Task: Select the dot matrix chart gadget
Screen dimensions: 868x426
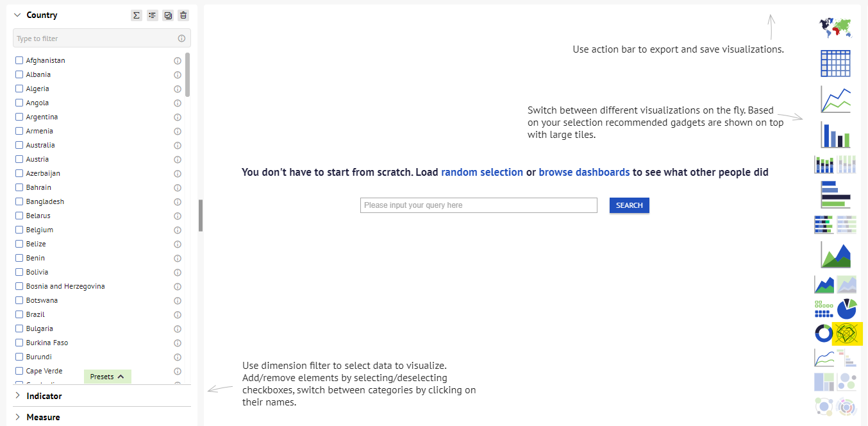Action: click(x=824, y=309)
